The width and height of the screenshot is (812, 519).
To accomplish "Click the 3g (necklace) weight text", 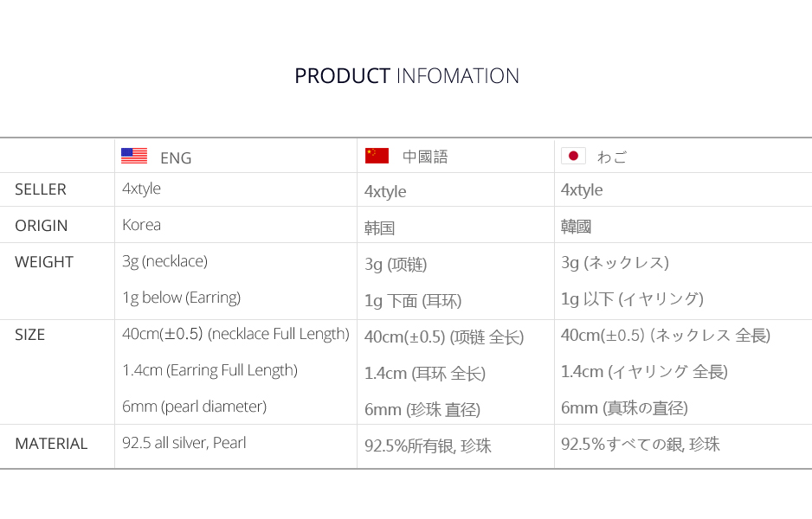I will tap(164, 261).
